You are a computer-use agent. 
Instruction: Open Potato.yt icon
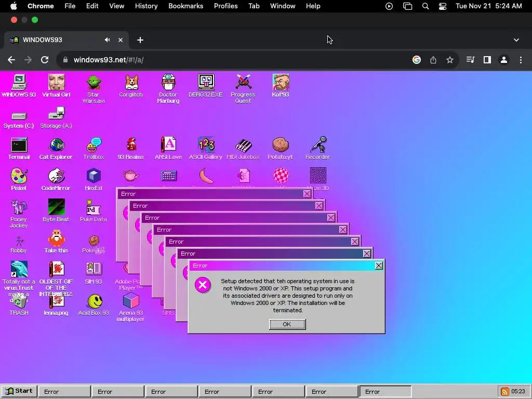click(281, 149)
